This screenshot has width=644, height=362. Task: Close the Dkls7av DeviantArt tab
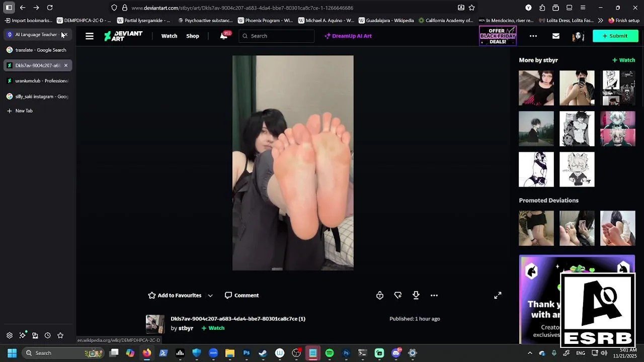click(x=65, y=65)
